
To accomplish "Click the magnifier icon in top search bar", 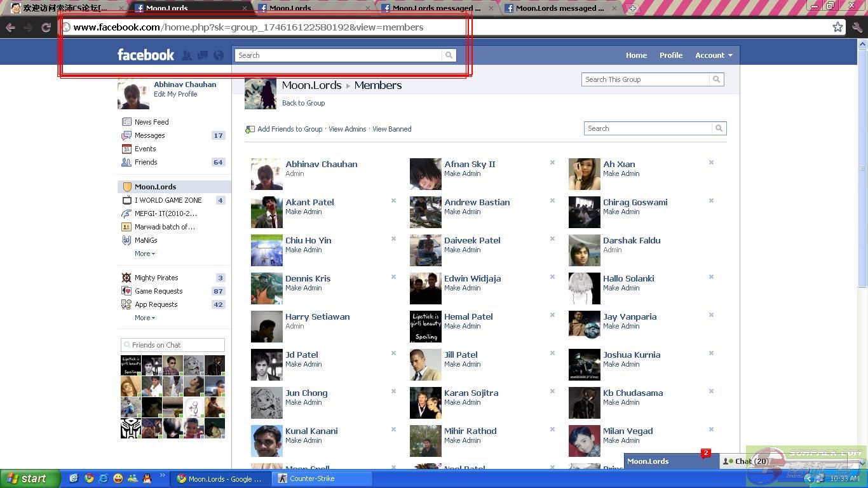I will click(449, 55).
